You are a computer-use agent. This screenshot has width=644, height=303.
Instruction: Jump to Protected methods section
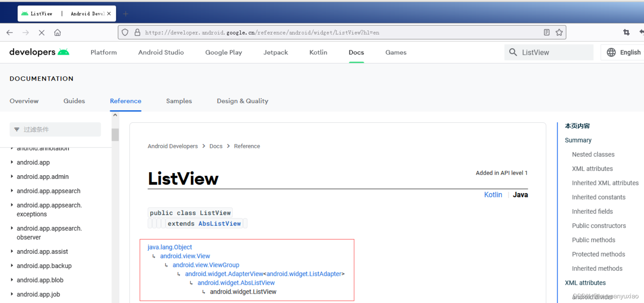598,254
